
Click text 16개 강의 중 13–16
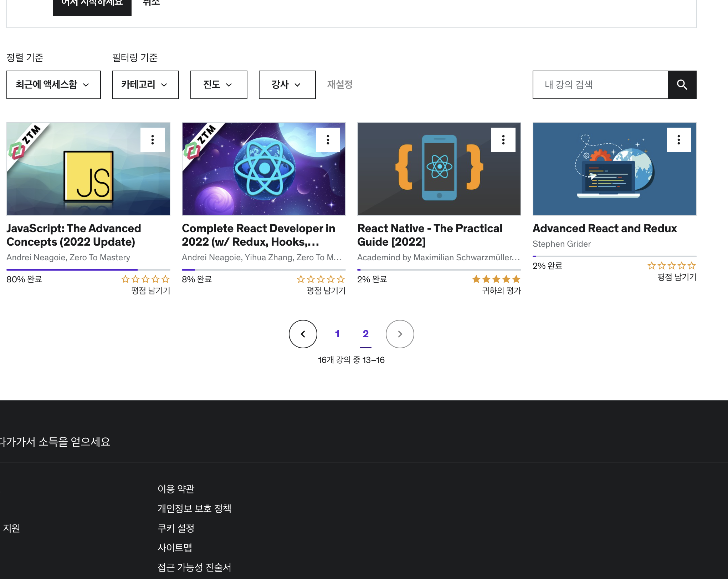point(352,360)
